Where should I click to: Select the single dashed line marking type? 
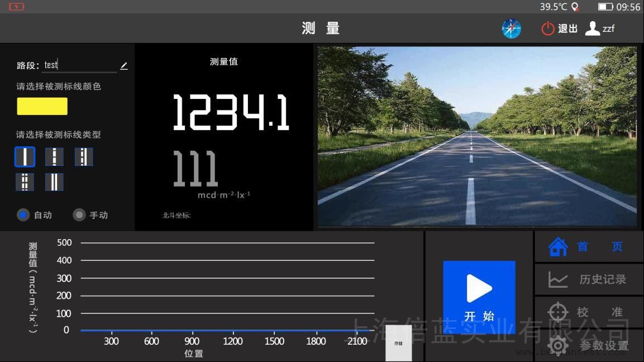(x=54, y=157)
